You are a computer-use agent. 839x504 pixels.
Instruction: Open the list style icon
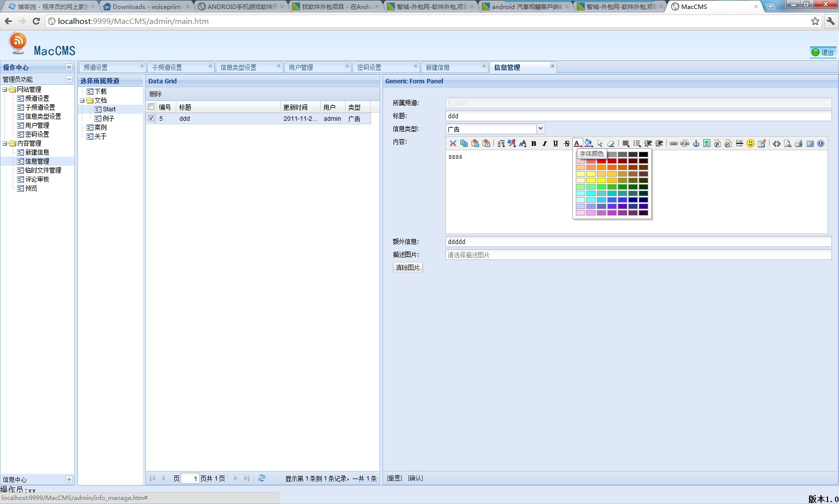point(637,143)
